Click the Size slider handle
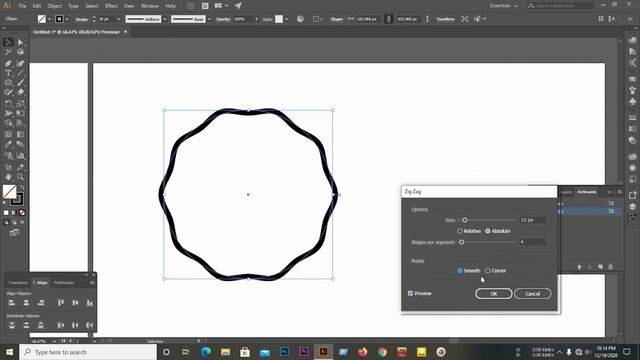 pos(464,220)
